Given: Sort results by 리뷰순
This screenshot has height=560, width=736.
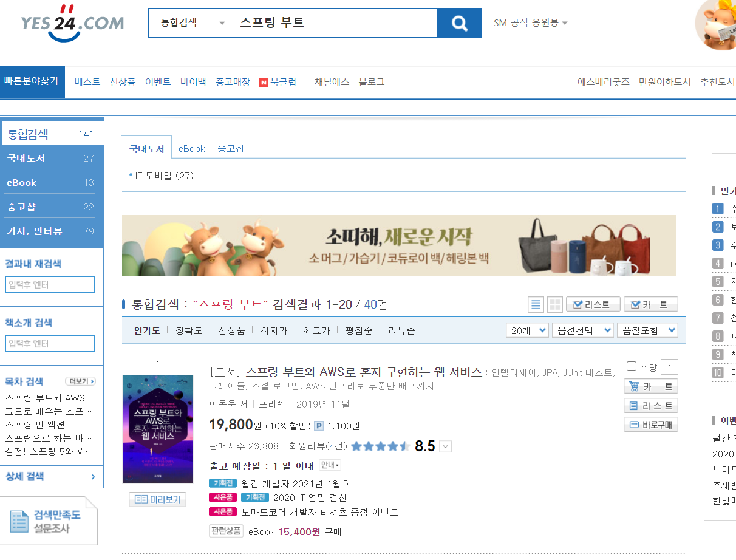Looking at the screenshot, I should tap(401, 330).
